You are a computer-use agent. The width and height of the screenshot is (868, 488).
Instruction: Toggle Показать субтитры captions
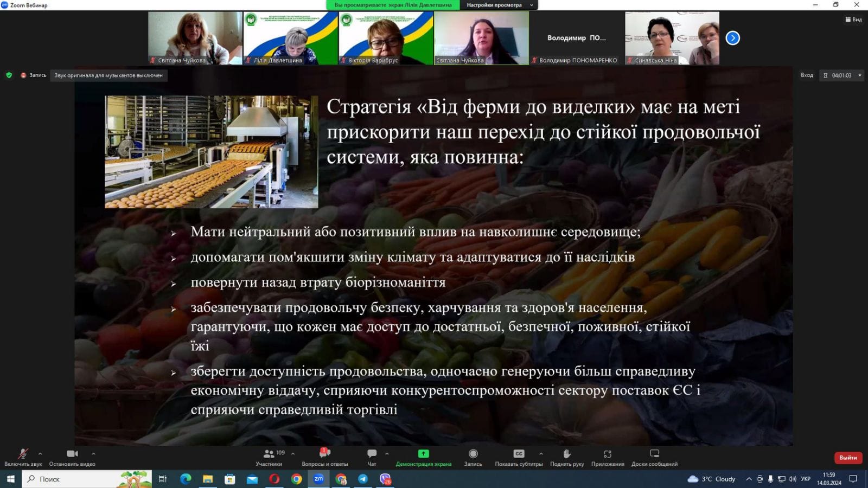click(519, 457)
